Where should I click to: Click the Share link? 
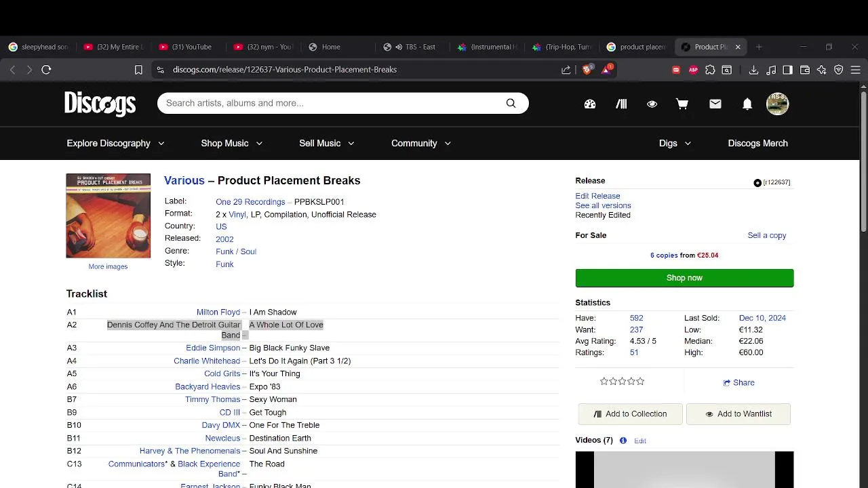point(738,383)
